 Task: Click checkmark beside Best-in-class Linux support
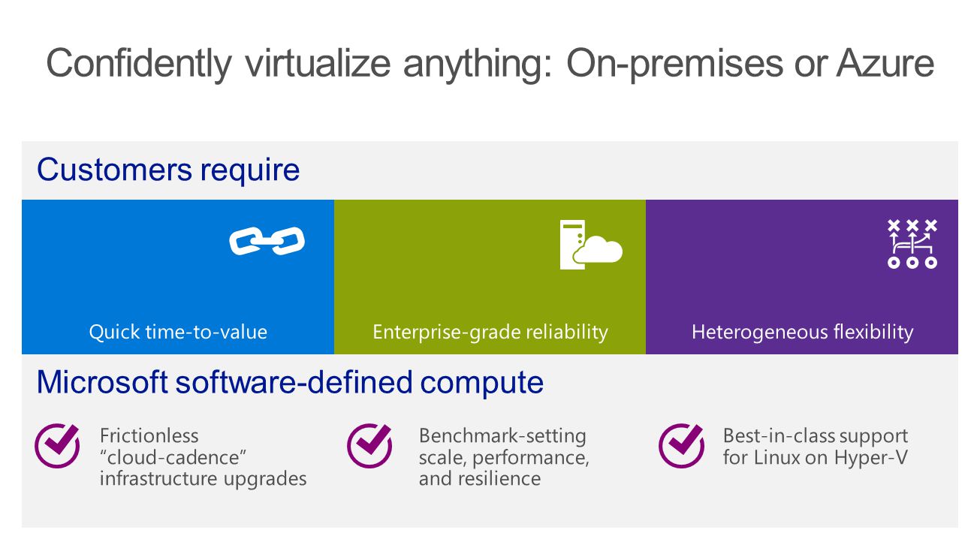click(x=681, y=446)
